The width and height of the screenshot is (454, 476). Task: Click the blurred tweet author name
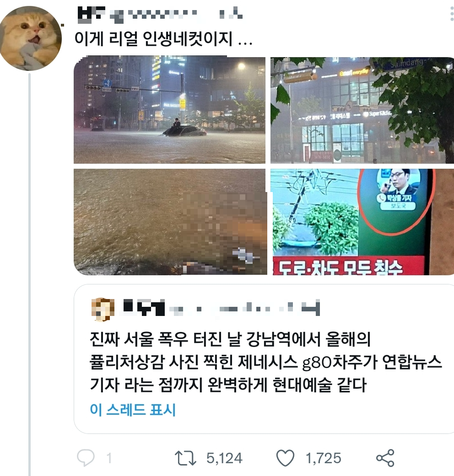coord(160,15)
